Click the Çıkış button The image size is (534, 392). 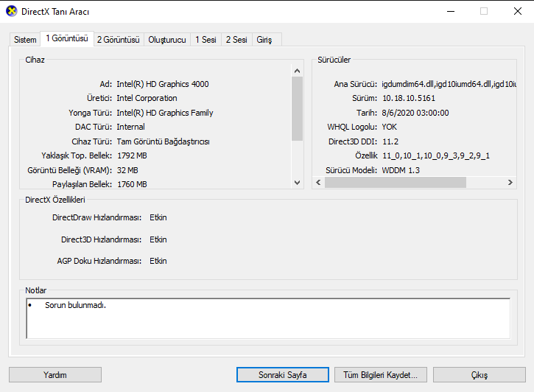[479, 374]
